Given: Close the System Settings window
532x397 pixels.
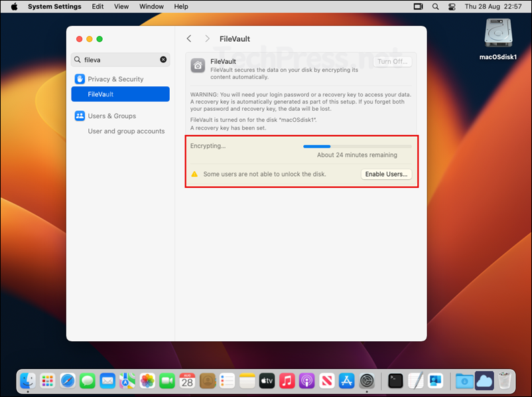Looking at the screenshot, I should (79, 39).
